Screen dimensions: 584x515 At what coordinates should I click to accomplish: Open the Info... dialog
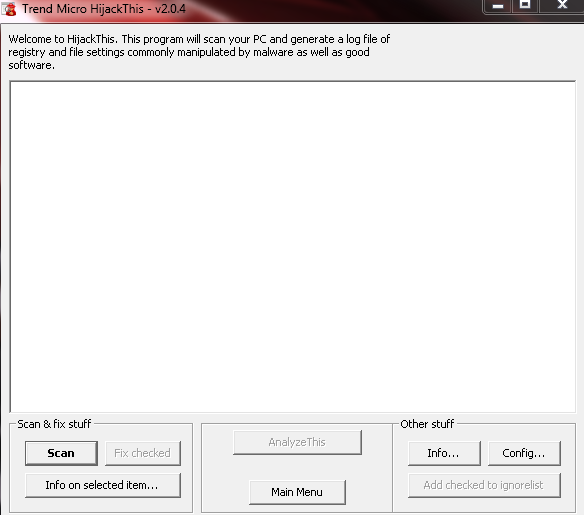coord(444,453)
